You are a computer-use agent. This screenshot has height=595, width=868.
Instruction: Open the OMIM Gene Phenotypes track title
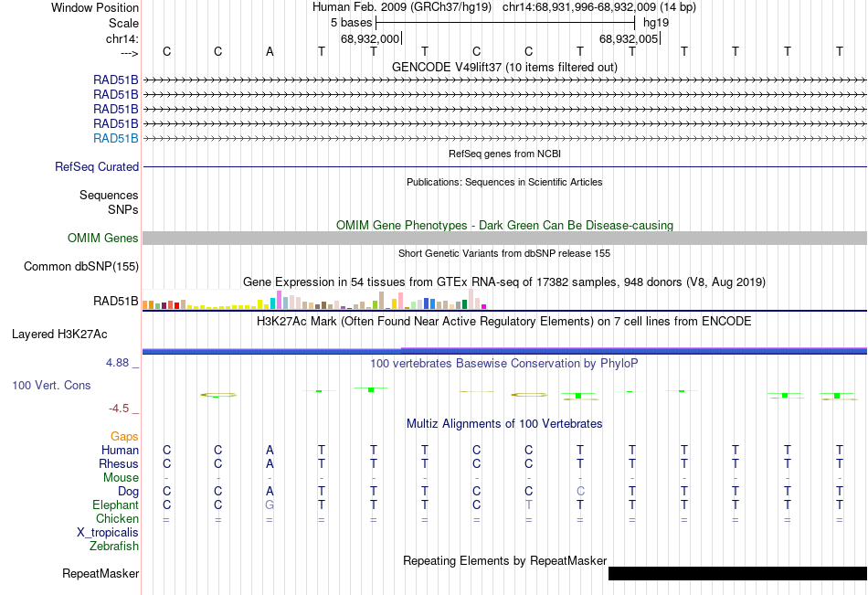(x=504, y=225)
